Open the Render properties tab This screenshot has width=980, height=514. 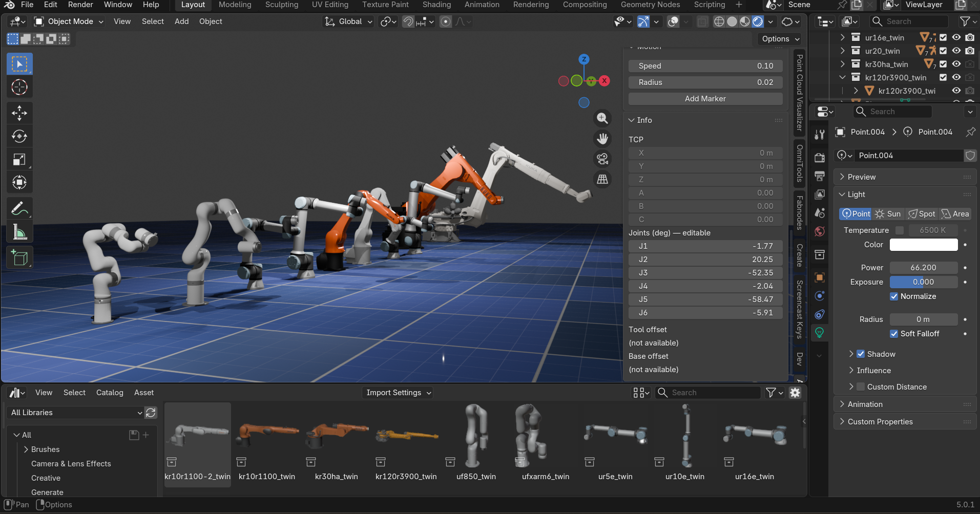pos(820,158)
